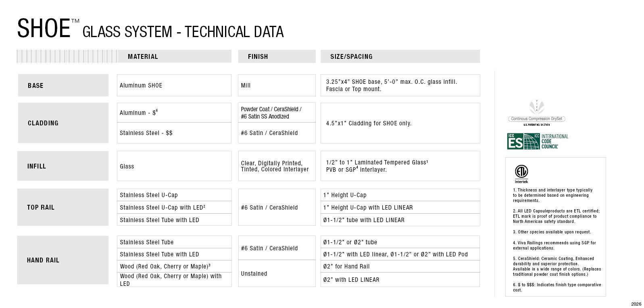
Task: Click the Continuous Compression DrySet badge
Action: [536, 119]
